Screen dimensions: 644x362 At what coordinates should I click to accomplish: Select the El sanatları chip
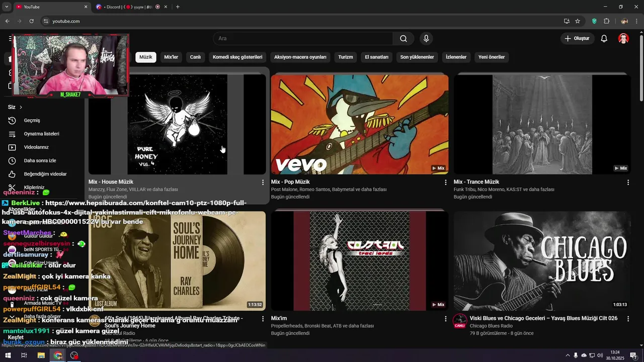coord(376,57)
